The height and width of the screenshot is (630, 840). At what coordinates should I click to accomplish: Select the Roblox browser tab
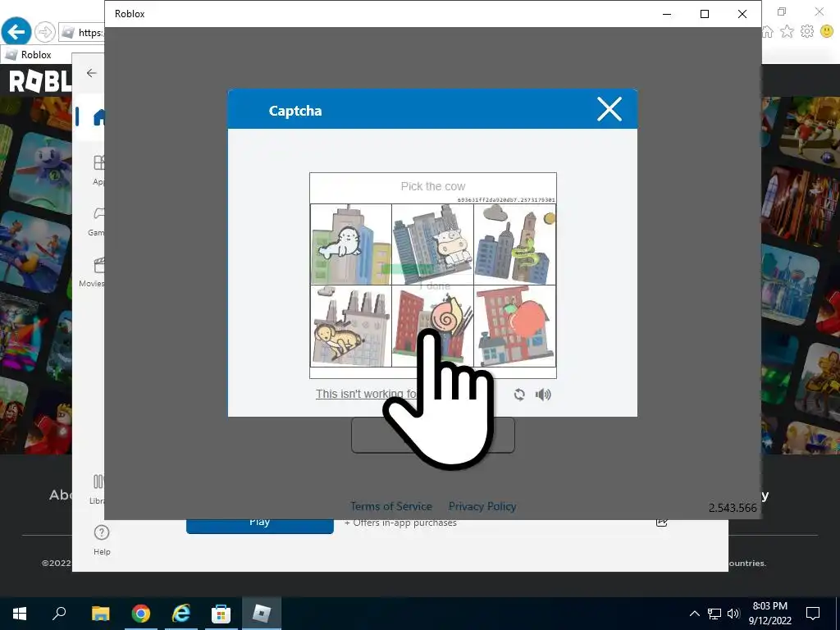(x=35, y=55)
